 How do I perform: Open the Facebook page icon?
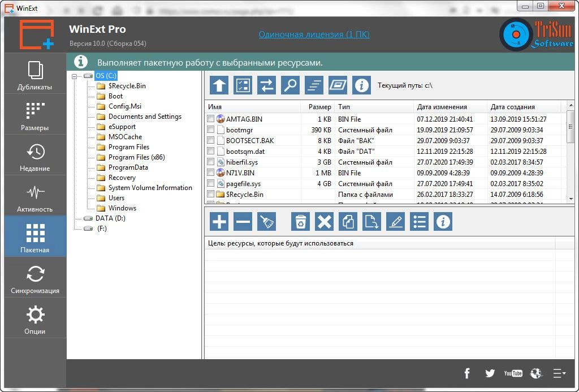pyautogui.click(x=467, y=373)
